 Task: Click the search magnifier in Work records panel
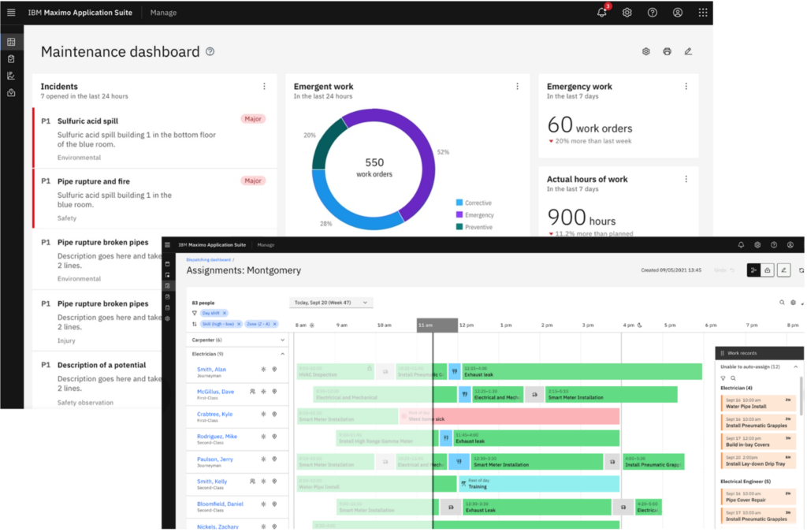pyautogui.click(x=734, y=378)
